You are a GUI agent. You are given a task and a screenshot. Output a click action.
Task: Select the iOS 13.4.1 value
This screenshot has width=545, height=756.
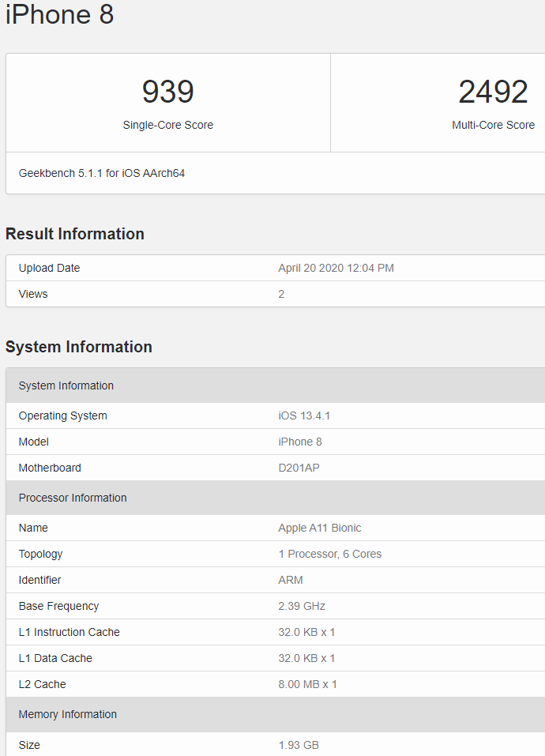pos(304,416)
